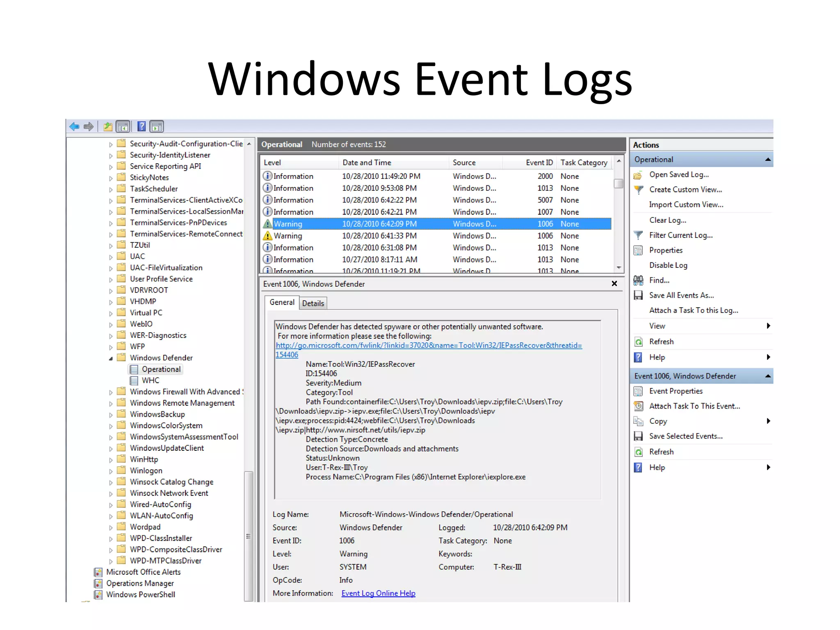
Task: Click the Save All Events As disk icon
Action: point(638,296)
